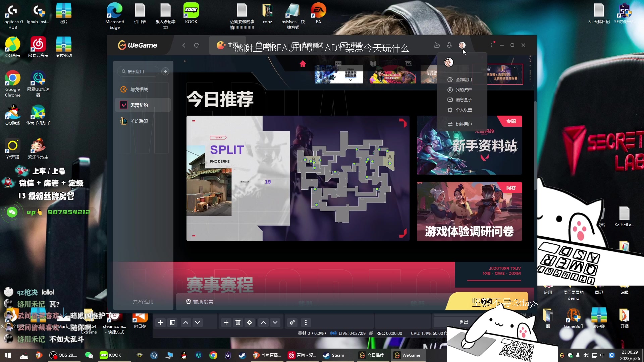Open OBS audio mixer advanced gears icon
The image size is (644, 362).
tap(292, 322)
